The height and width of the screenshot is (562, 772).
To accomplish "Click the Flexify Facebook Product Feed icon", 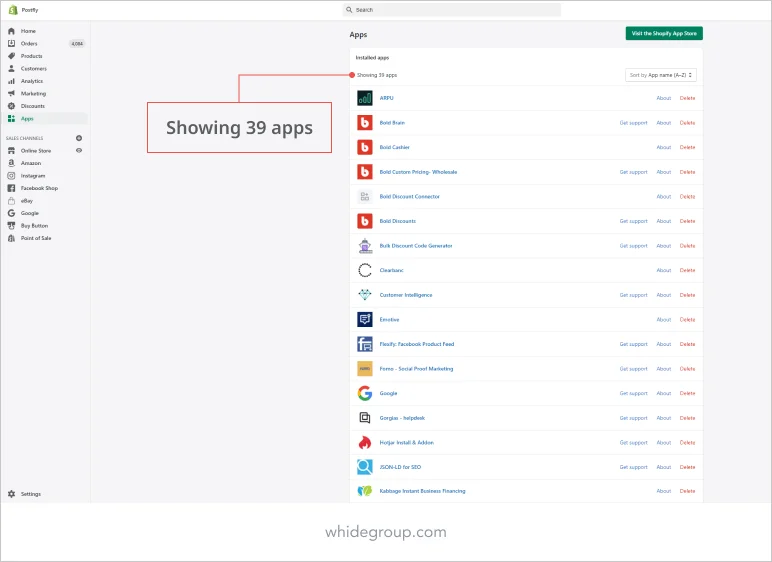I will click(364, 344).
